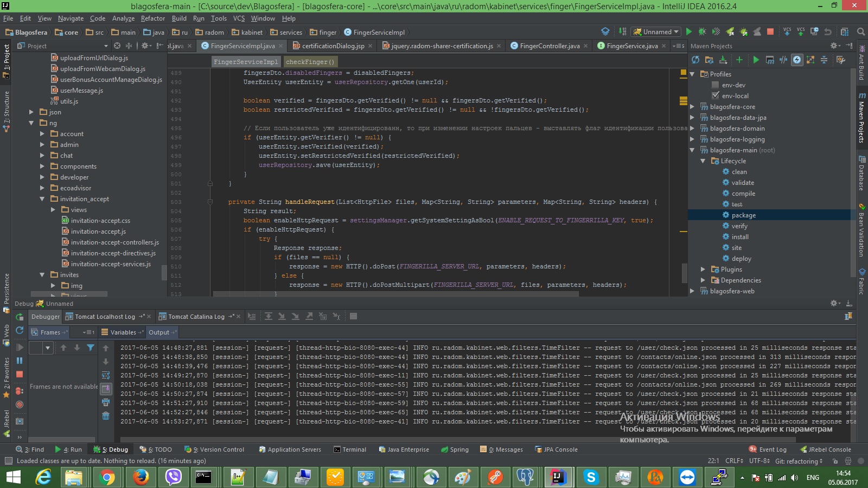
Task: Open the Tomcat Catalina Log tab
Action: (x=196, y=317)
